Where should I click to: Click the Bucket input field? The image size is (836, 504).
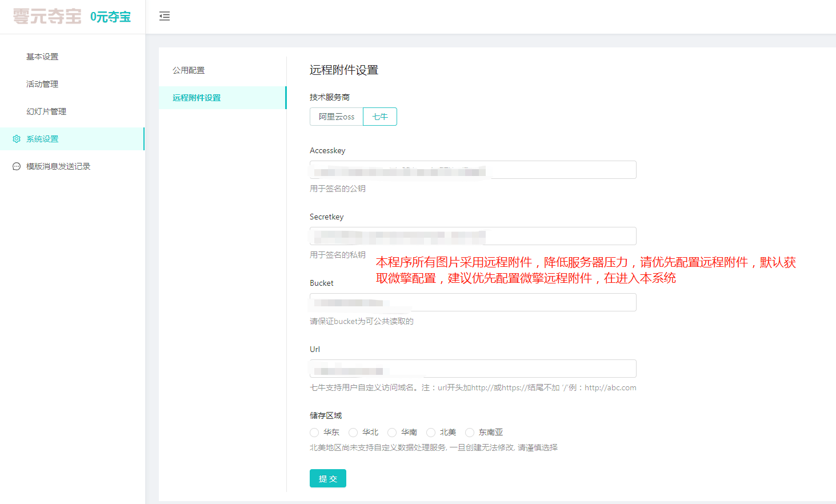[x=473, y=302]
